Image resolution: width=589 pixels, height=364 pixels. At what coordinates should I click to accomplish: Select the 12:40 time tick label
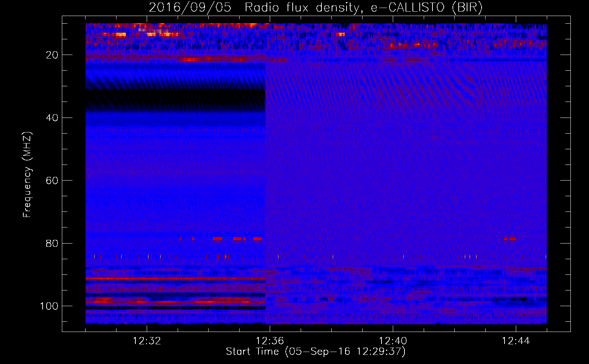(393, 341)
